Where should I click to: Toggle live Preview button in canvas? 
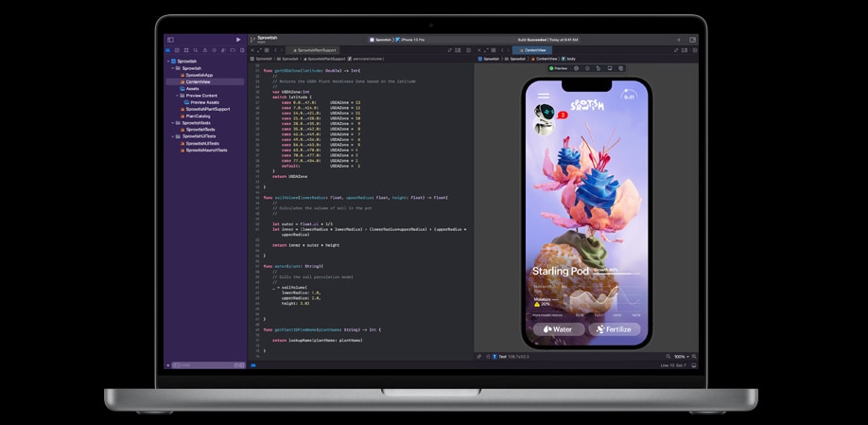coord(558,68)
